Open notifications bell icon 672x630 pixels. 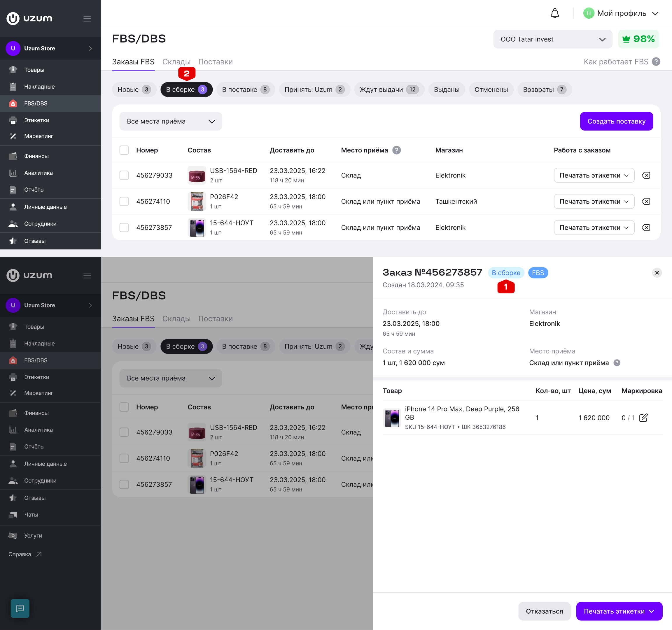pos(555,13)
